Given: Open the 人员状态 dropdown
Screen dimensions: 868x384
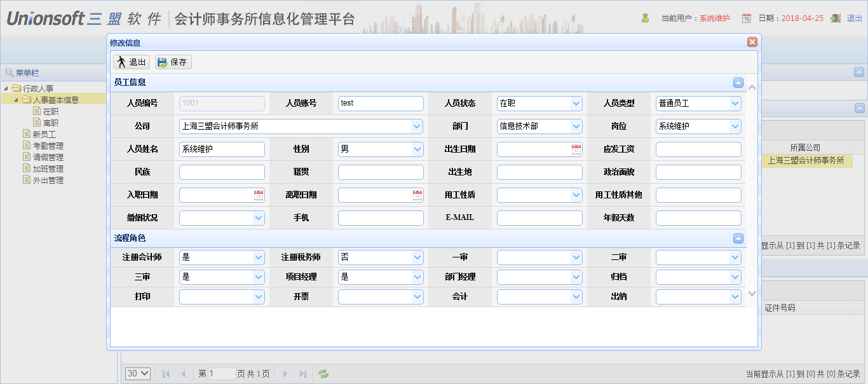Looking at the screenshot, I should tap(576, 104).
